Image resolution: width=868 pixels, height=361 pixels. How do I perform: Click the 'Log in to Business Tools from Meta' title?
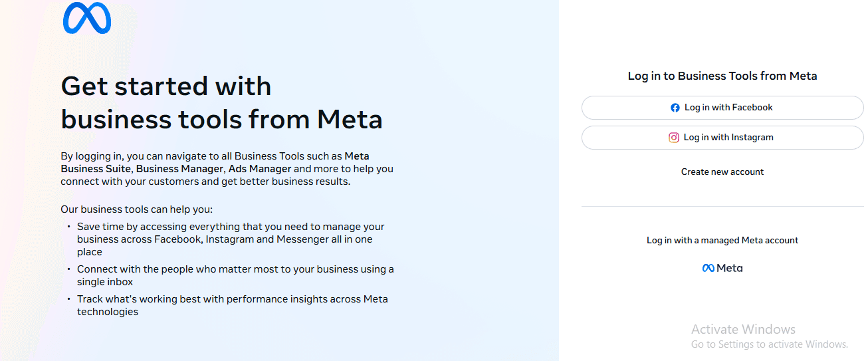722,76
